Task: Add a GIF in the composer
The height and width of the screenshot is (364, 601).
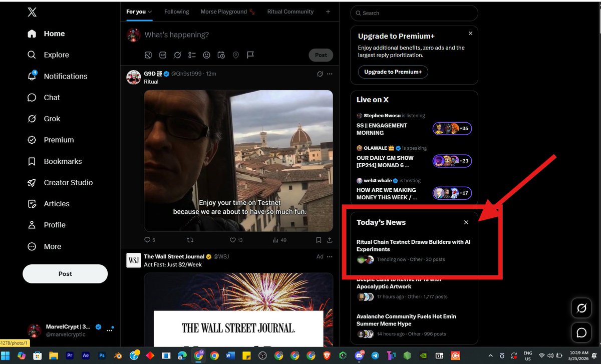Action: (163, 55)
